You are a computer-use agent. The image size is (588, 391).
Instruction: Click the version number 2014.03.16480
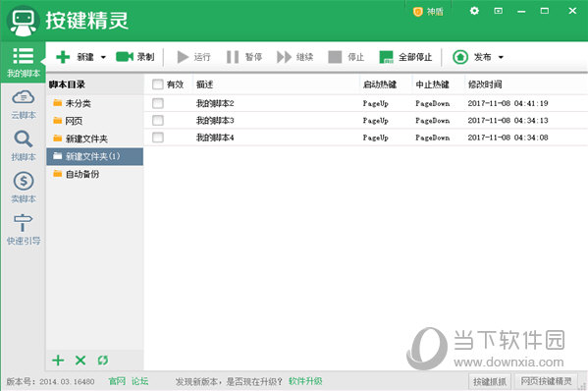pyautogui.click(x=67, y=381)
